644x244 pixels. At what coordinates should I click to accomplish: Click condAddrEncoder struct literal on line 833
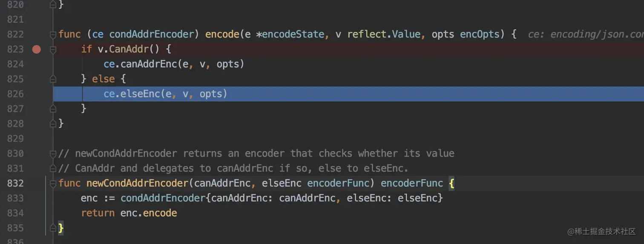[163, 198]
